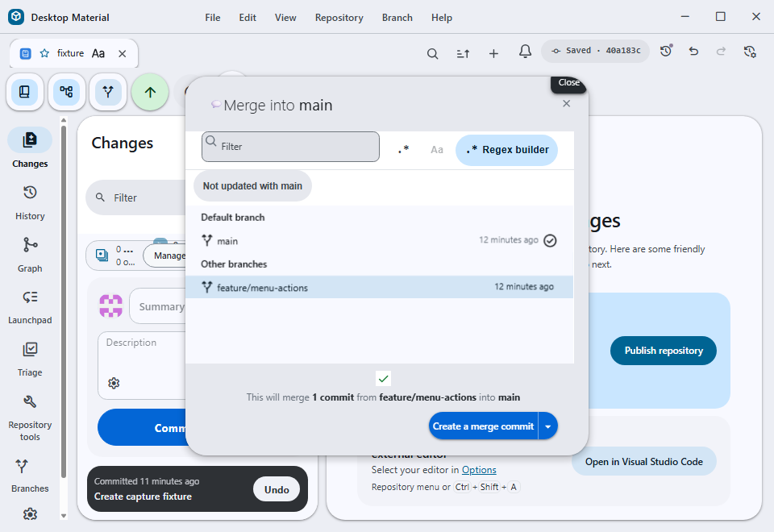Click the search magnifier in top toolbar
The height and width of the screenshot is (532, 774).
432,53
